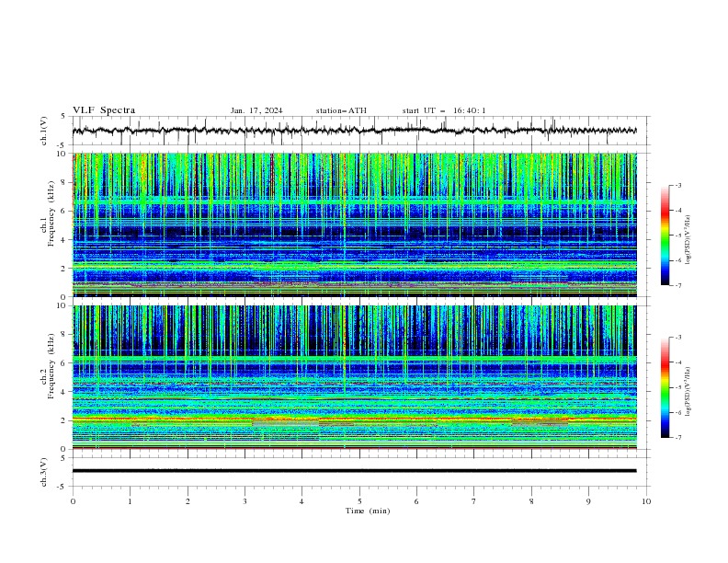Click the ch.2 color bar "-7" tick label
Viewport: 728px width, 563px height.
click(678, 438)
